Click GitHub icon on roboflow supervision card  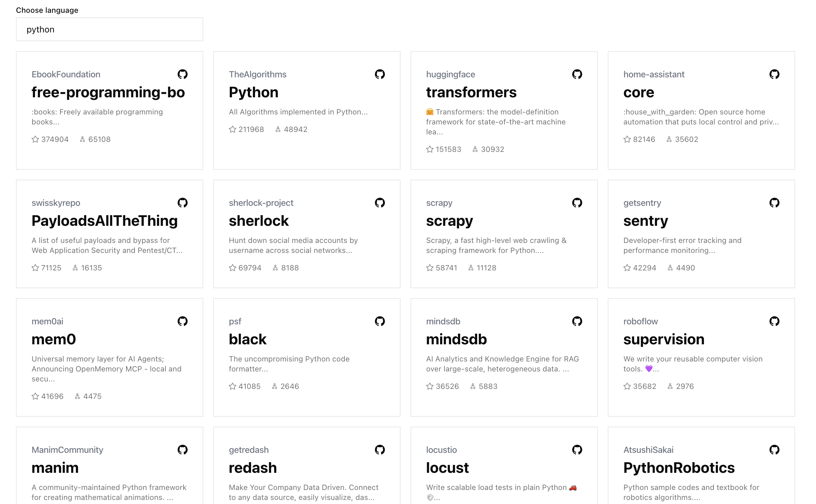774,321
